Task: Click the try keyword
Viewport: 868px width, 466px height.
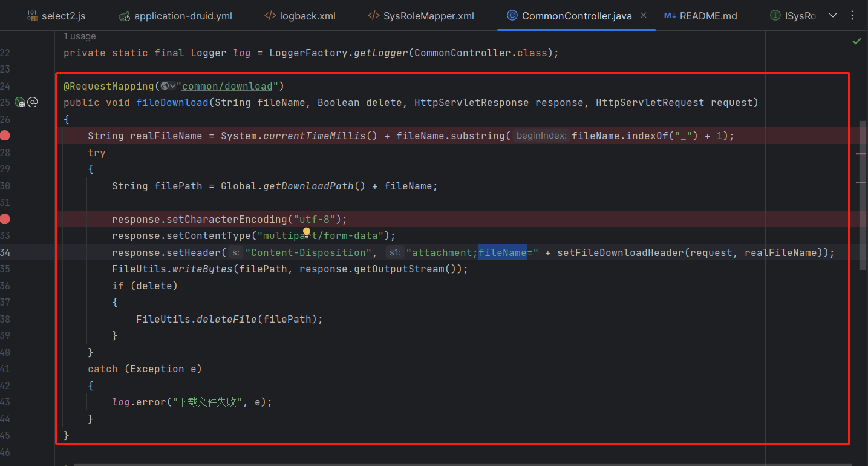Action: 97,153
